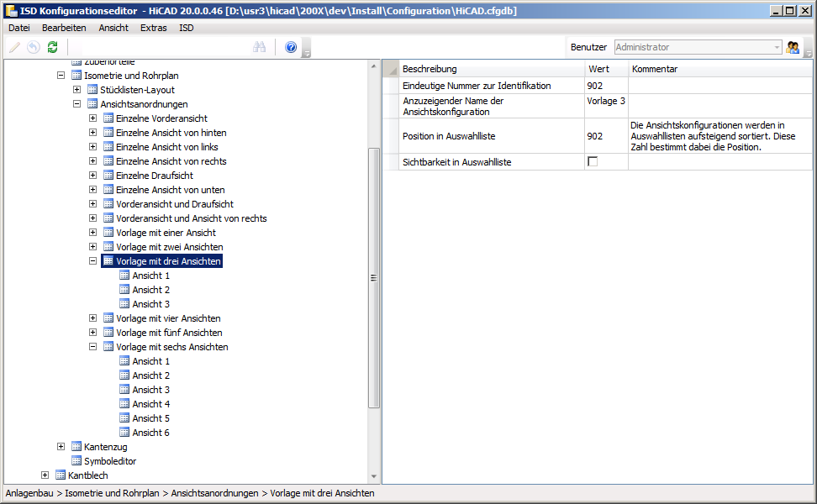Screen dimensions: 817x504
Task: Click the Kommentar column header
Action: click(x=720, y=69)
